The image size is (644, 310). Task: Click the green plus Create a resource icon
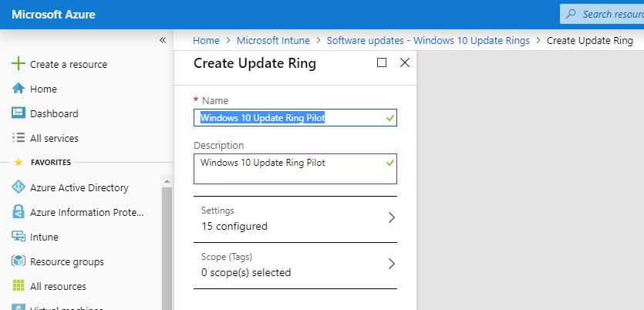pyautogui.click(x=19, y=64)
